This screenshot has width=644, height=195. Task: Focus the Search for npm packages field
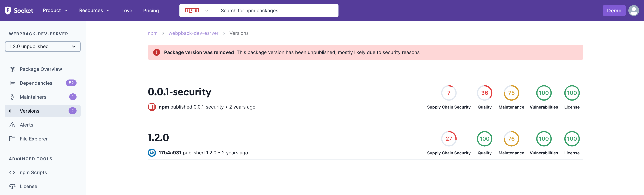click(x=277, y=11)
